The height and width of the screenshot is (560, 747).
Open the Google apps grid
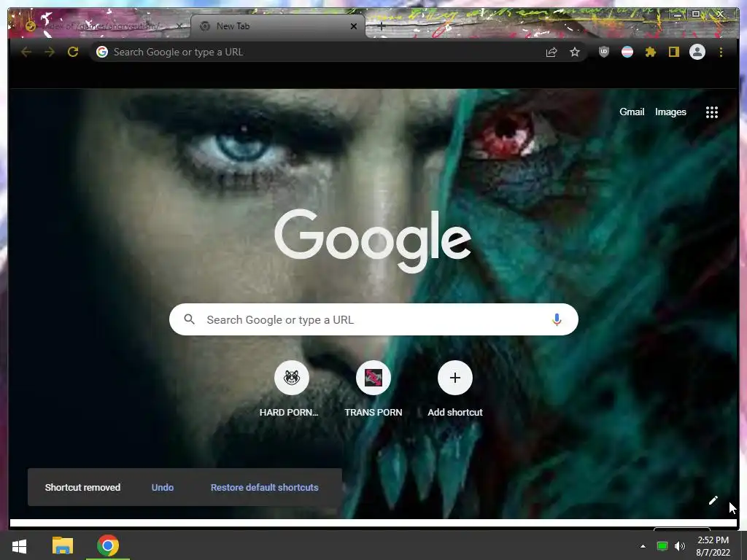[x=712, y=112]
